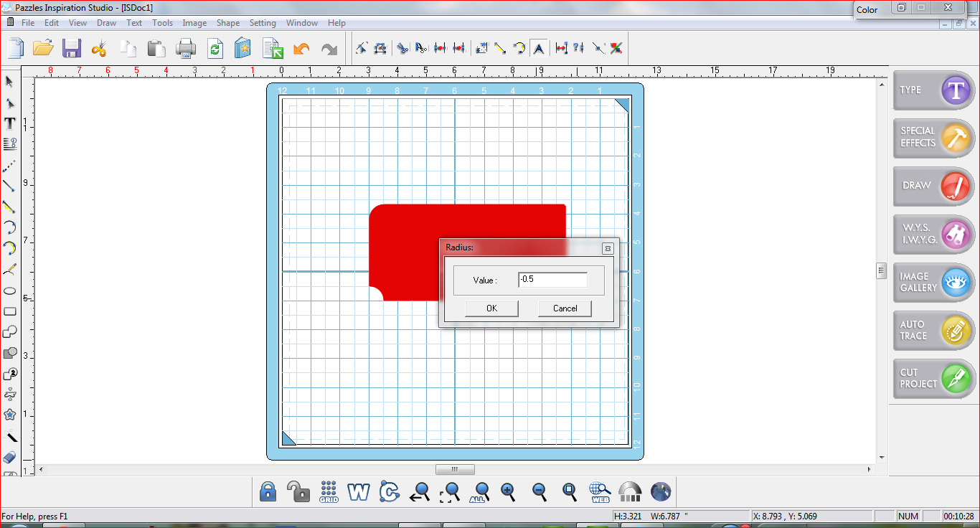
Task: Click the zoom to selection magnifier icon
Action: 450,491
